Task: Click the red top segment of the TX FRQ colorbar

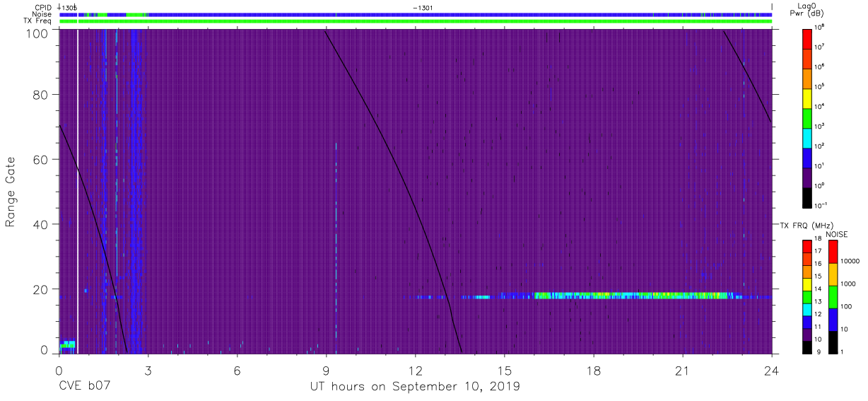Action: tap(807, 247)
